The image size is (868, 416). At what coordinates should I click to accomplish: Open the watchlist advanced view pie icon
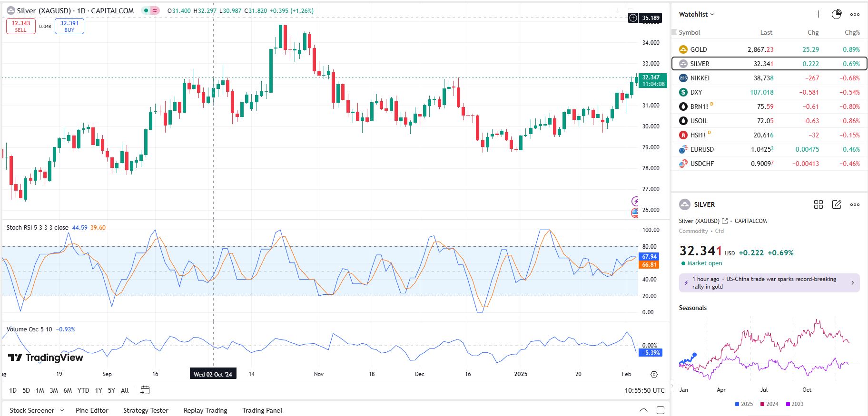pyautogui.click(x=837, y=14)
